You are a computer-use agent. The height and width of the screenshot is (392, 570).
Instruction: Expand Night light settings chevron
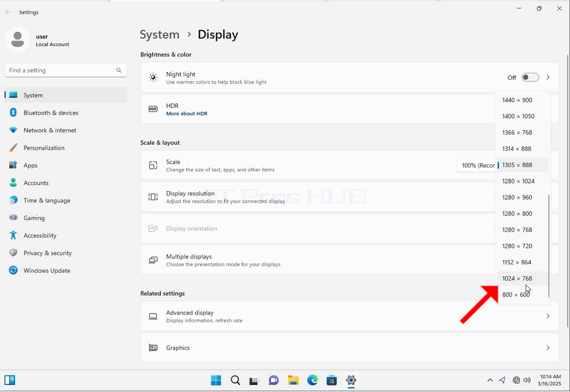tap(548, 77)
